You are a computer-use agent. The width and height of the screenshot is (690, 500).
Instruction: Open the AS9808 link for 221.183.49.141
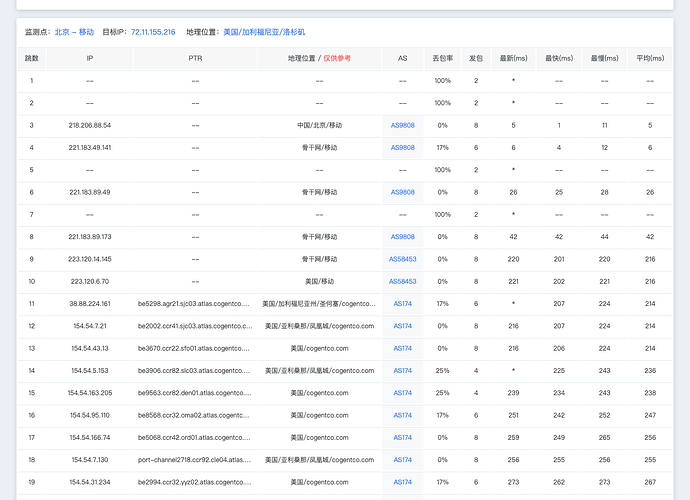tap(403, 147)
